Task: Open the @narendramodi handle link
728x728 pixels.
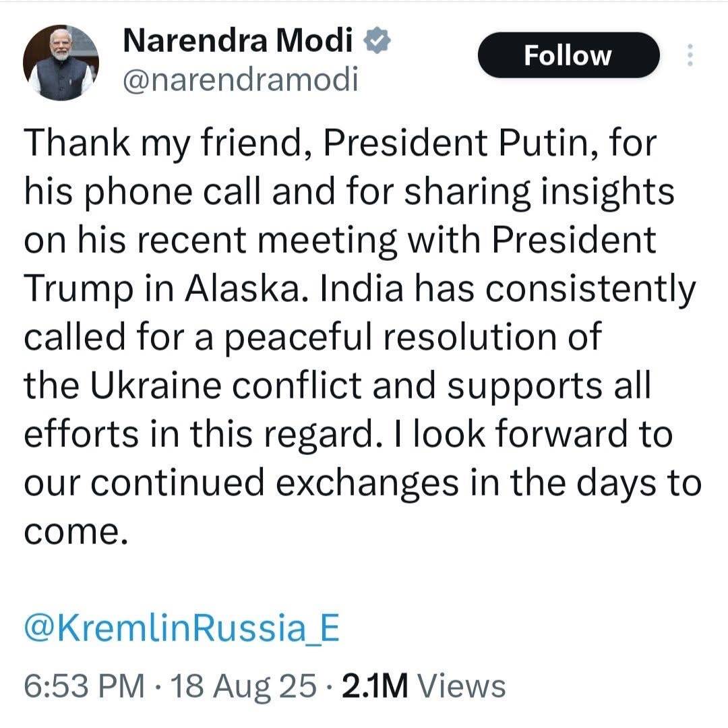Action: click(x=241, y=80)
